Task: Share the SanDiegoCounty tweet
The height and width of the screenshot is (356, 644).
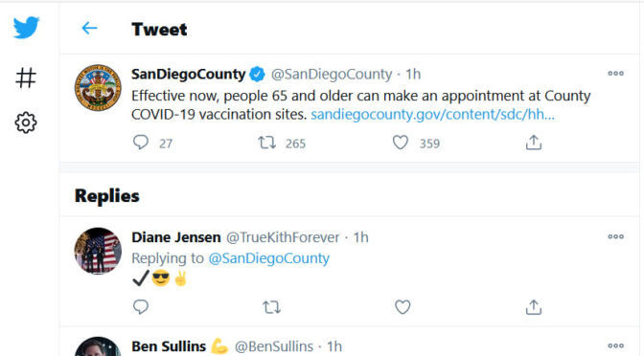Action: [x=534, y=143]
